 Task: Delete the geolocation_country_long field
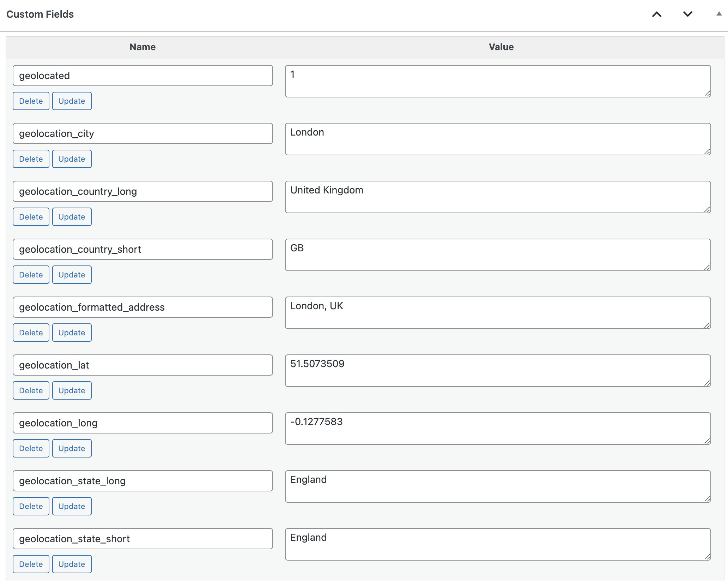(x=31, y=217)
